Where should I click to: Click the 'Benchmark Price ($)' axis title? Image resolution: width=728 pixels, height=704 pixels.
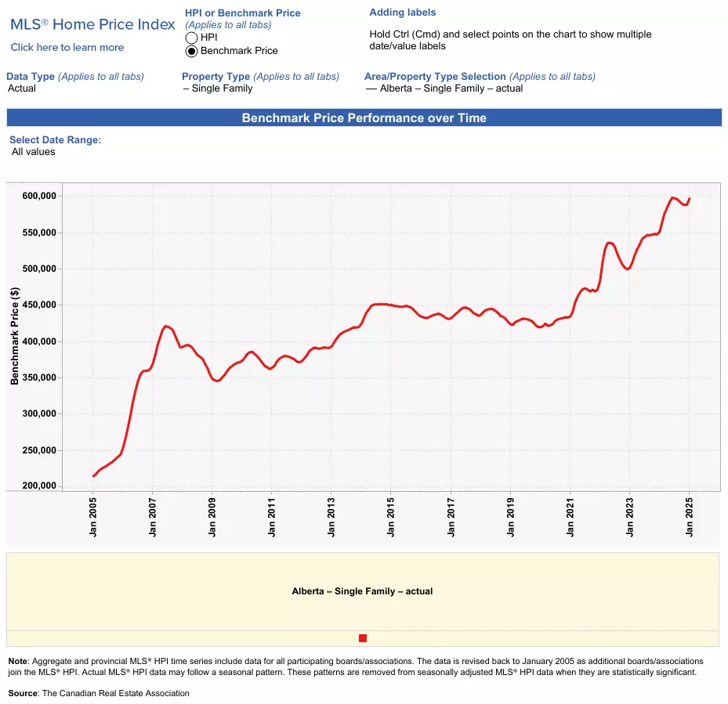click(x=14, y=336)
